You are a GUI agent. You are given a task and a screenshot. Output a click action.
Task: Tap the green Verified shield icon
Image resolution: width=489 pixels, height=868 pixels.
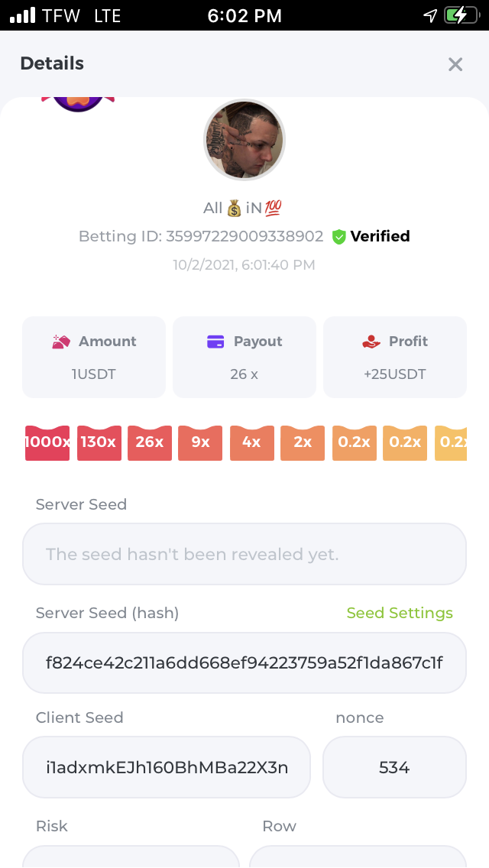pos(339,237)
